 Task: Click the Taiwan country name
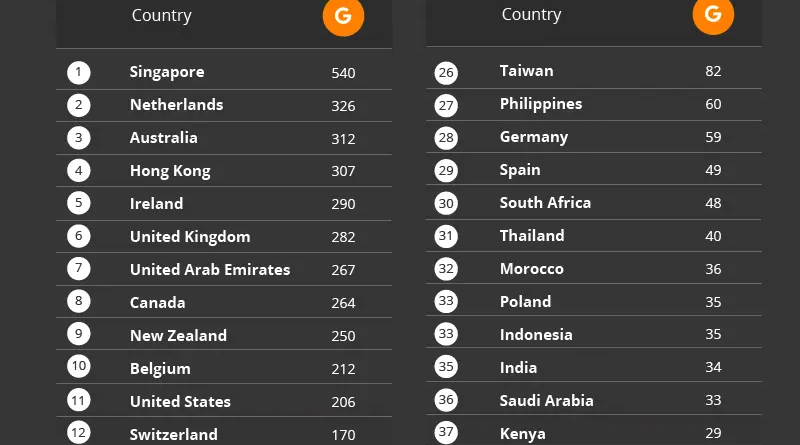(526, 71)
